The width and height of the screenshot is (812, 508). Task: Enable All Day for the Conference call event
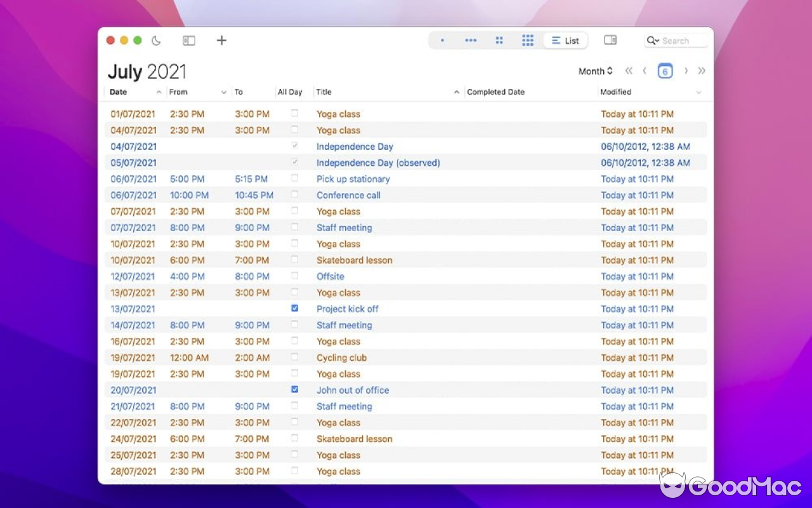pos(294,194)
